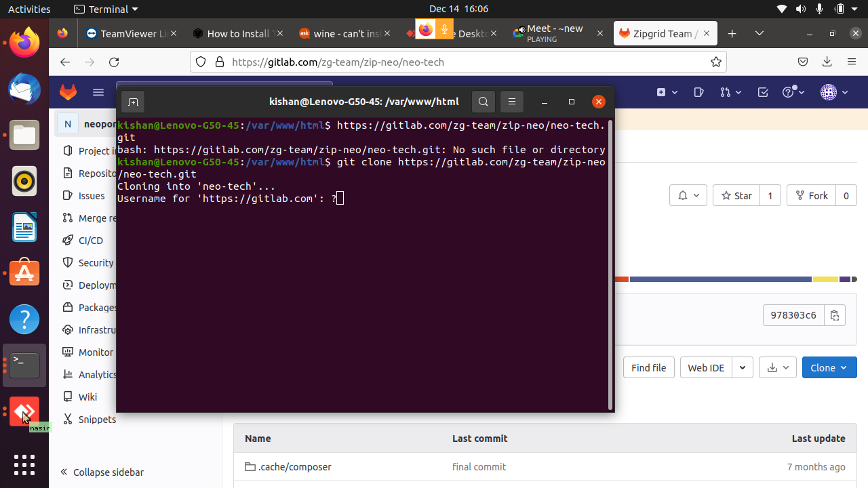
Task: Toggle the GitLab navigation menu icon
Action: 98,92
